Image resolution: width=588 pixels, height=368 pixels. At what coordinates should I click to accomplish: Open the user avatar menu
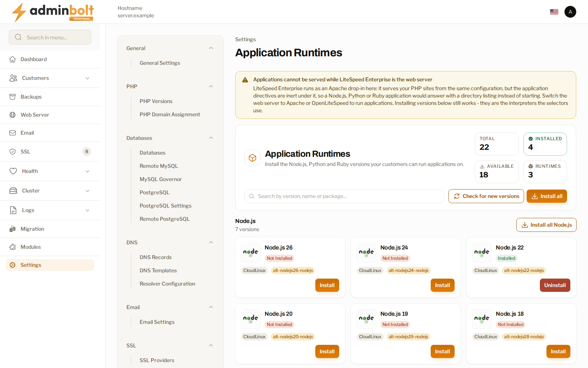tap(570, 12)
